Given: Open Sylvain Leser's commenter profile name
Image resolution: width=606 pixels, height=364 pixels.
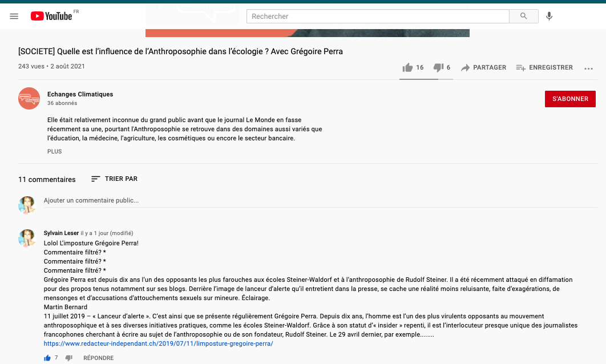Looking at the screenshot, I should [x=61, y=233].
